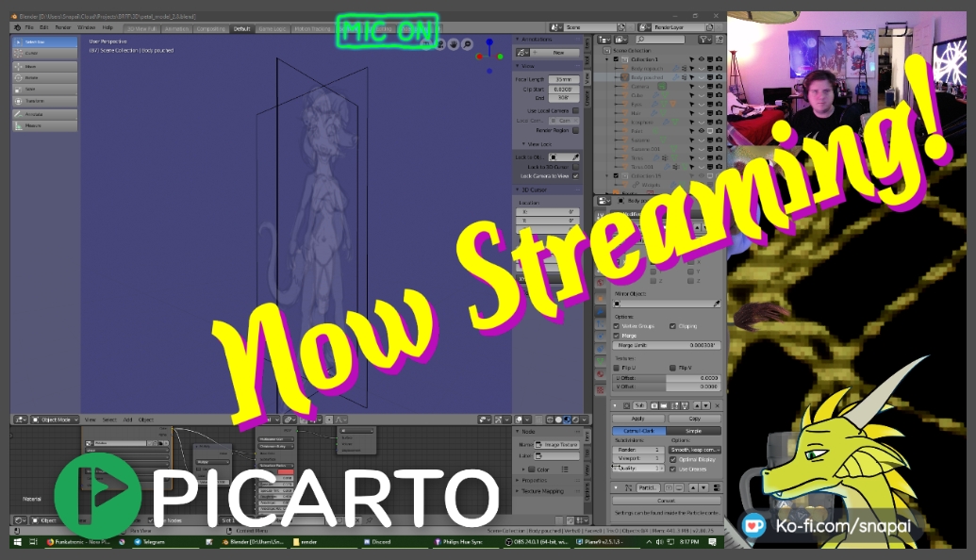Screen dimensions: 976x560
Task: Select the Annotate tool
Action: click(45, 114)
